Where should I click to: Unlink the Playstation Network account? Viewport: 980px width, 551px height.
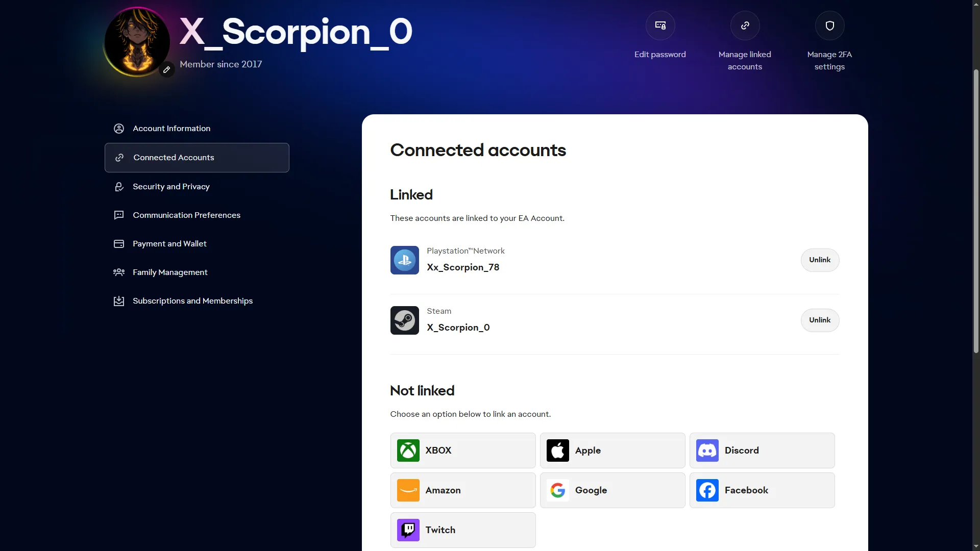tap(820, 260)
